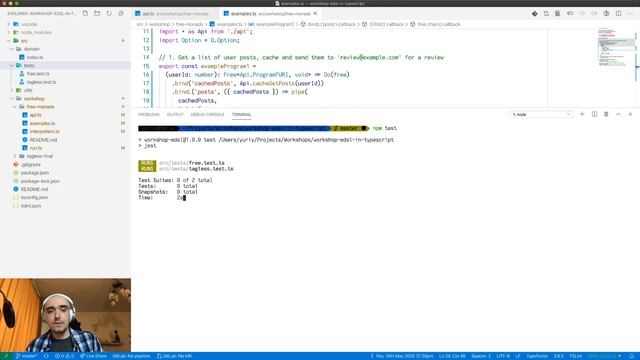Place cursor on line 15 export const
Screen dimensions: 640x360
pyautogui.click(x=207, y=66)
